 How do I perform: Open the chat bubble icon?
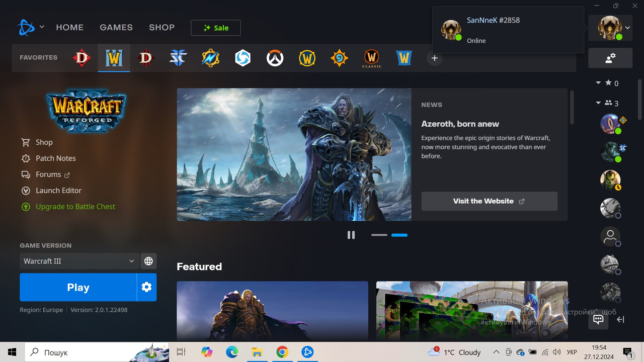point(598,319)
